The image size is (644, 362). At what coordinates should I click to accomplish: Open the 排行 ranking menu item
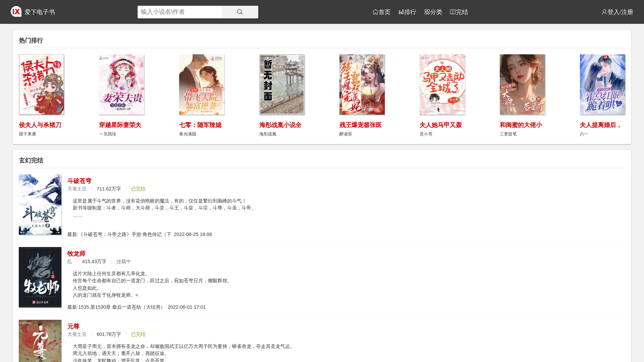point(407,12)
